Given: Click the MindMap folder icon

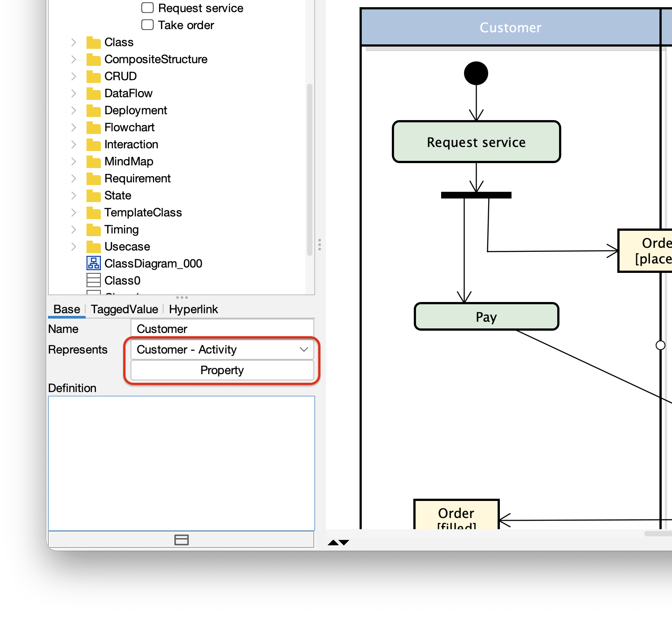Looking at the screenshot, I should [94, 161].
